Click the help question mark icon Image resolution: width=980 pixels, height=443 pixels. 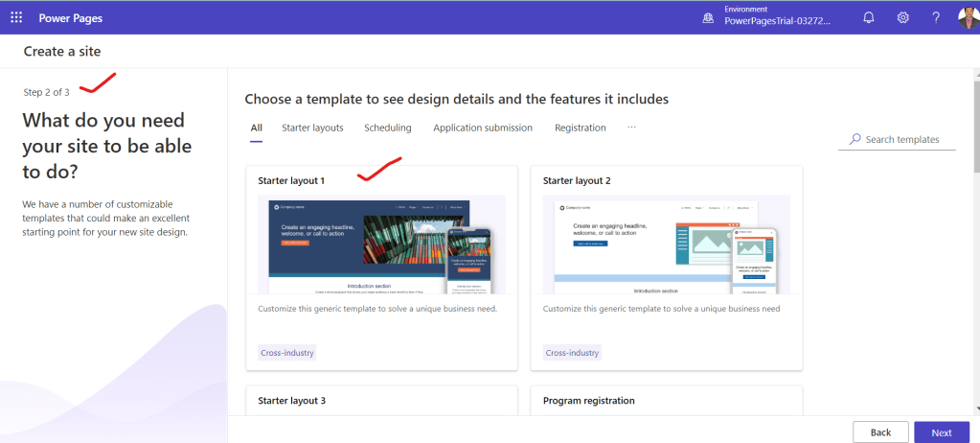936,17
